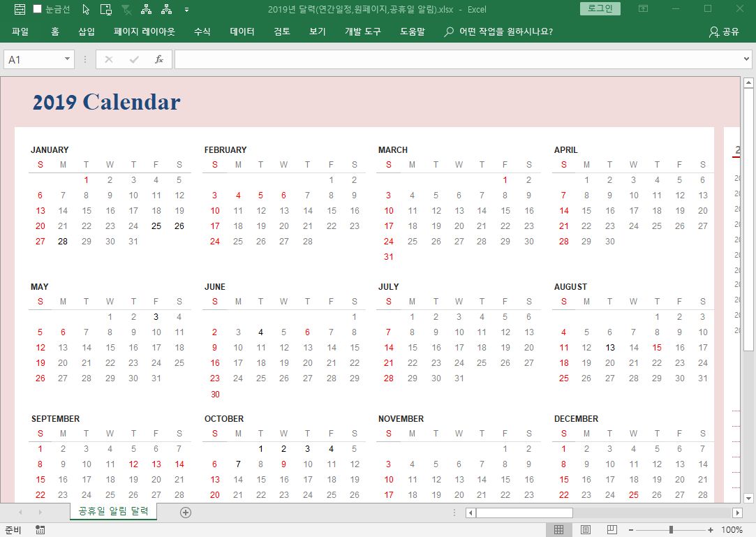This screenshot has height=537, width=756.
Task: Click the previous sheet navigation arrow
Action: click(x=20, y=512)
